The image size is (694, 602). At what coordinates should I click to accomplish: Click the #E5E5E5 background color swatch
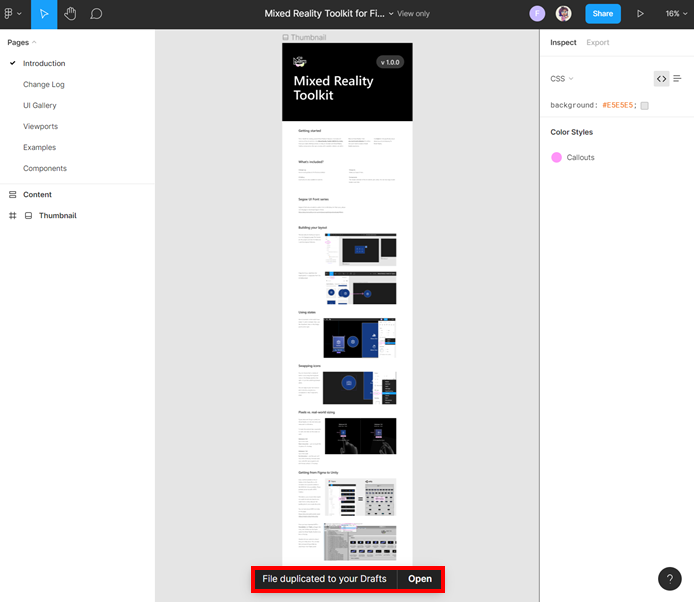pos(644,105)
